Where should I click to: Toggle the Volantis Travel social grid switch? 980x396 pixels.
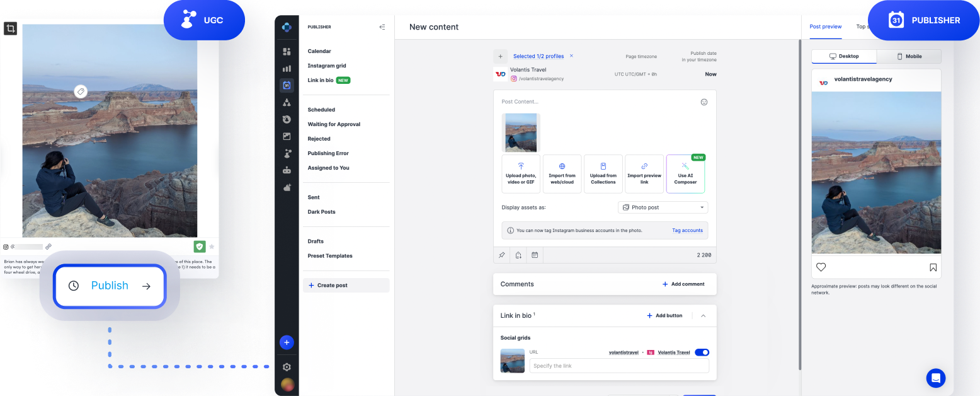(702, 352)
